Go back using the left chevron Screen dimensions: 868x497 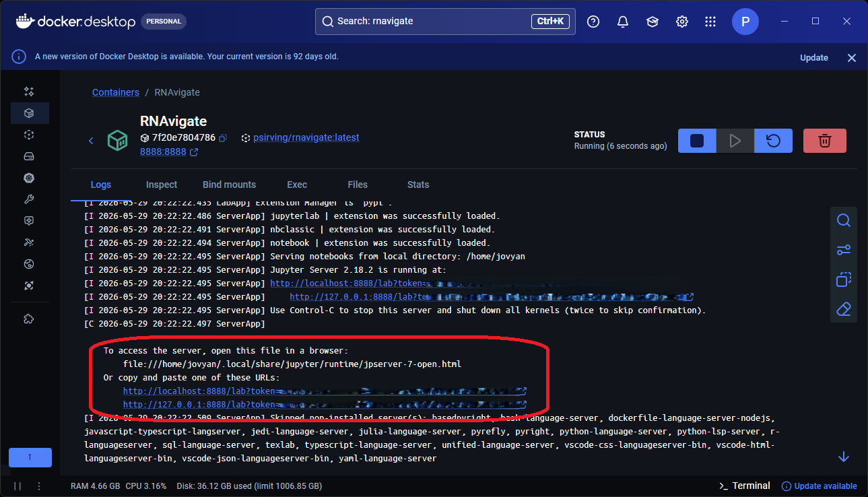(92, 140)
